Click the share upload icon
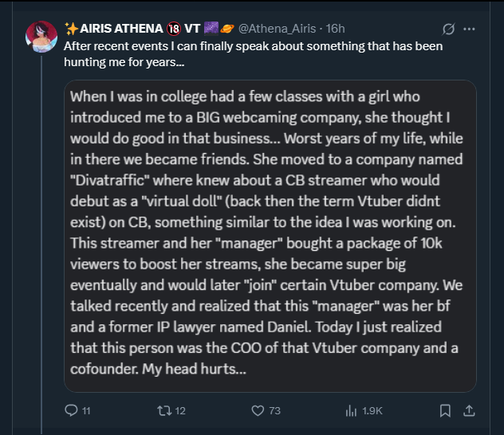 (470, 410)
